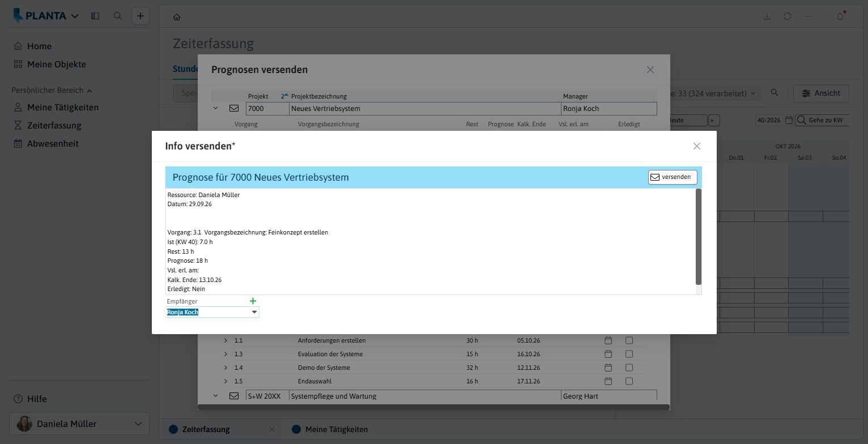Open the Daniela Müller user menu
This screenshot has width=868, height=444.
click(79, 424)
